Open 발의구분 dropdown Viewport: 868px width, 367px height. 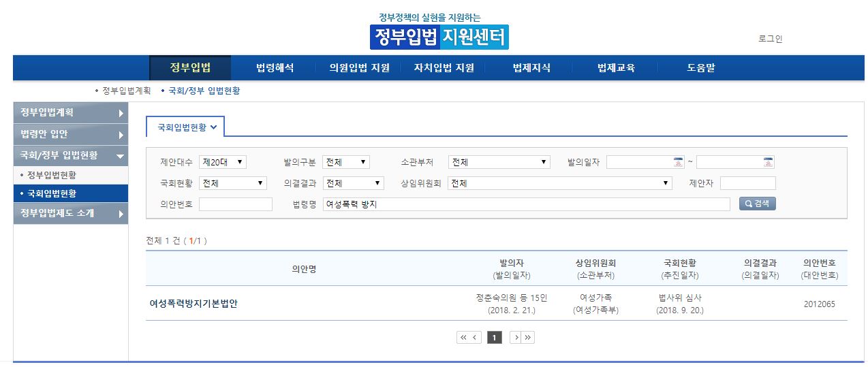point(346,162)
